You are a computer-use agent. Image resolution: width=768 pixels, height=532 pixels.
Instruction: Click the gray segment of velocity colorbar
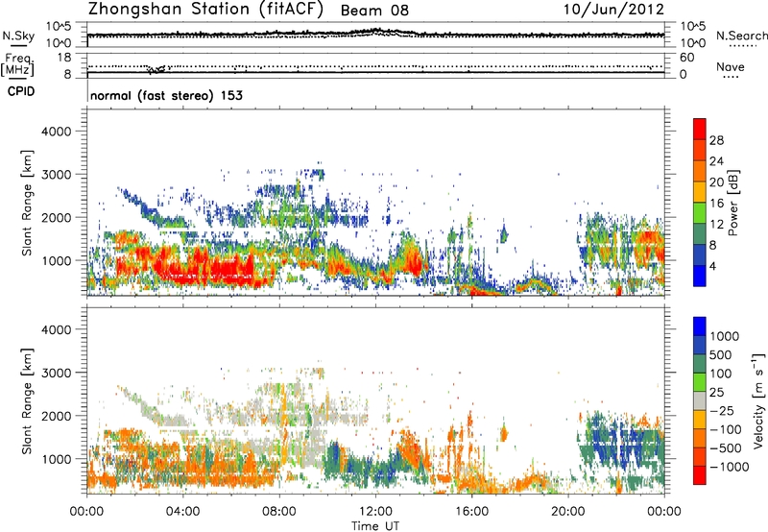click(x=700, y=400)
